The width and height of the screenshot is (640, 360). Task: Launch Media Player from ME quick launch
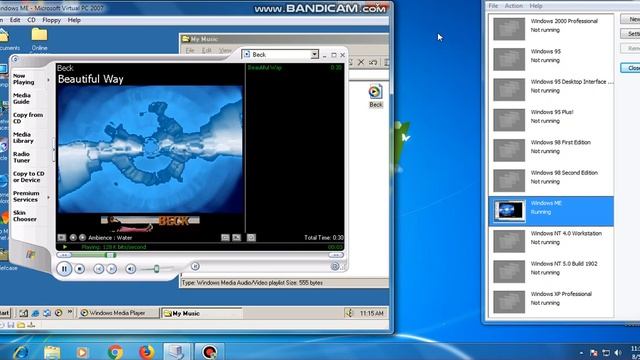(58, 313)
